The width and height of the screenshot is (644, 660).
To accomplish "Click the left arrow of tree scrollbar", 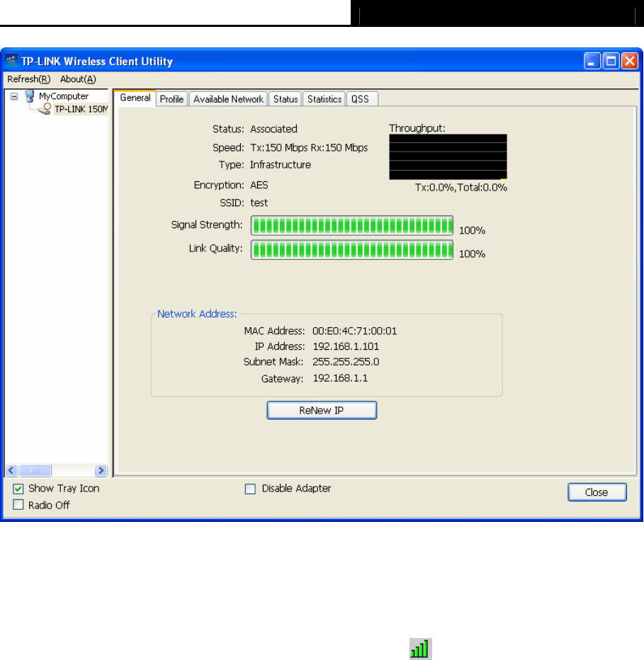I will [x=11, y=470].
